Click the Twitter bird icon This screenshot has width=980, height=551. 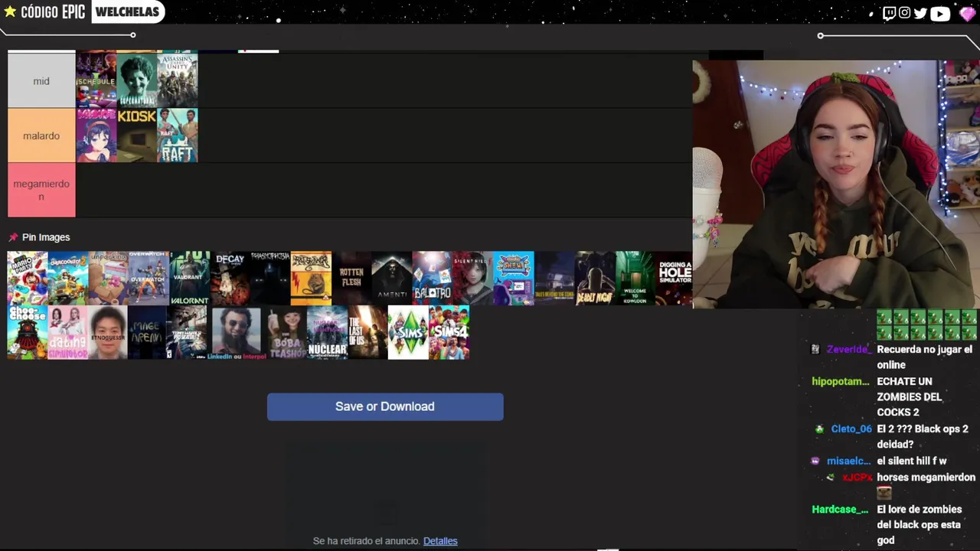920,13
